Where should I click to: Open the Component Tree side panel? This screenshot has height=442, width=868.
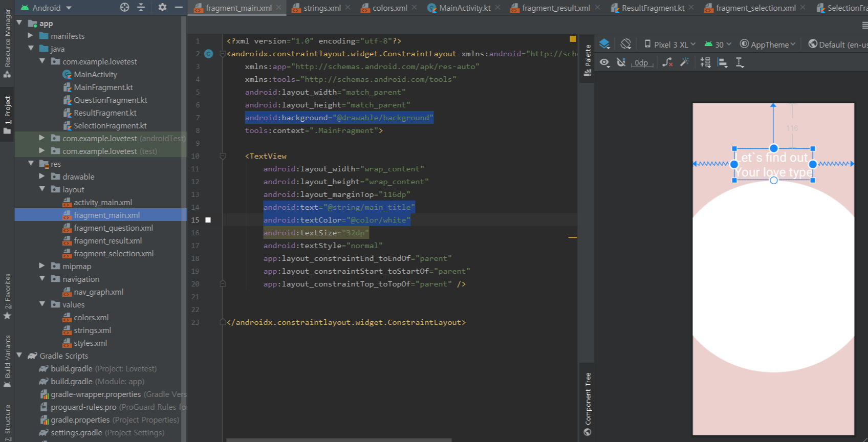coord(588,404)
